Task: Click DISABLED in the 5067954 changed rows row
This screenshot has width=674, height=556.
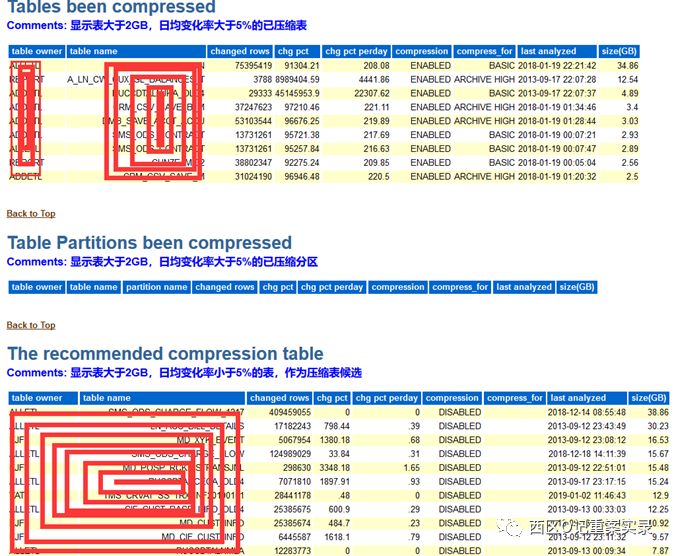Action: (x=460, y=440)
